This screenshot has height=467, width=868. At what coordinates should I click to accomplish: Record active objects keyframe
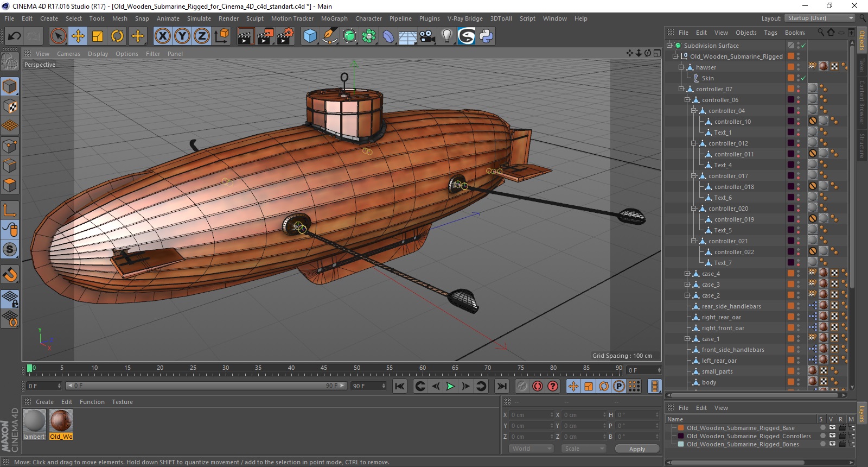(522, 386)
